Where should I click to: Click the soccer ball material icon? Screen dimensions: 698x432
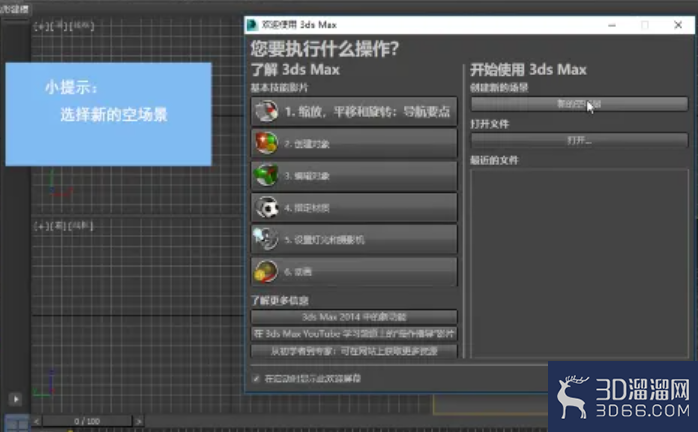pyautogui.click(x=266, y=208)
